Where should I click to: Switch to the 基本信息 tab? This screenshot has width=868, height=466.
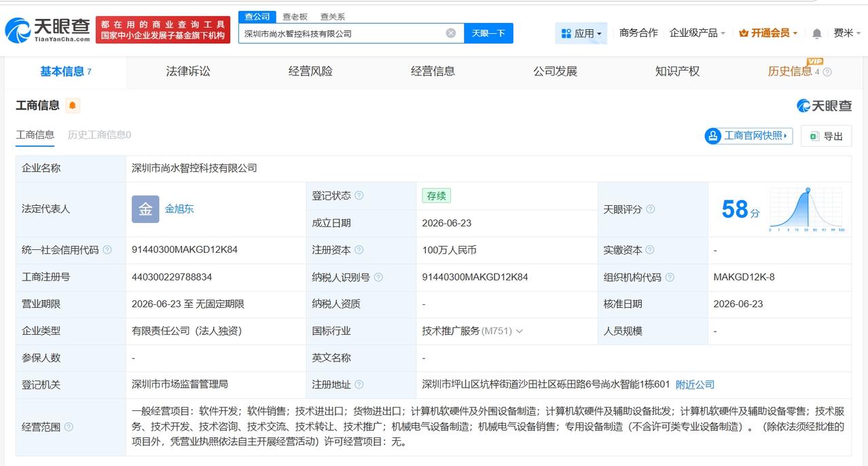[65, 71]
